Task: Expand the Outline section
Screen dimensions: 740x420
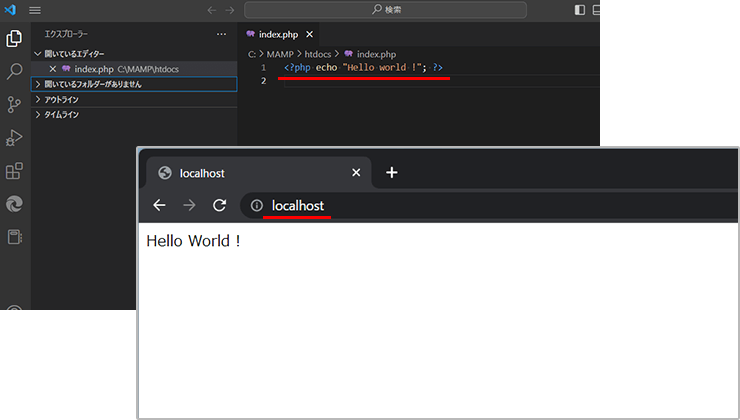Action: [x=134, y=100]
